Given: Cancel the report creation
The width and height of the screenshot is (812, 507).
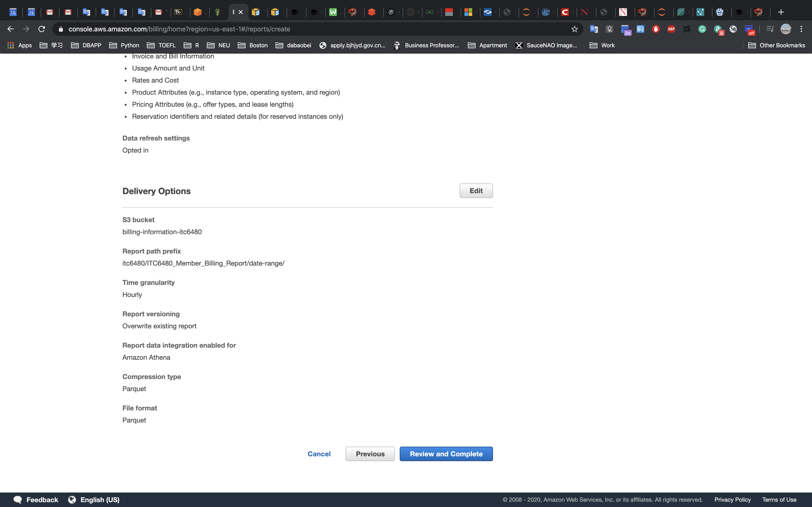Looking at the screenshot, I should coord(319,454).
